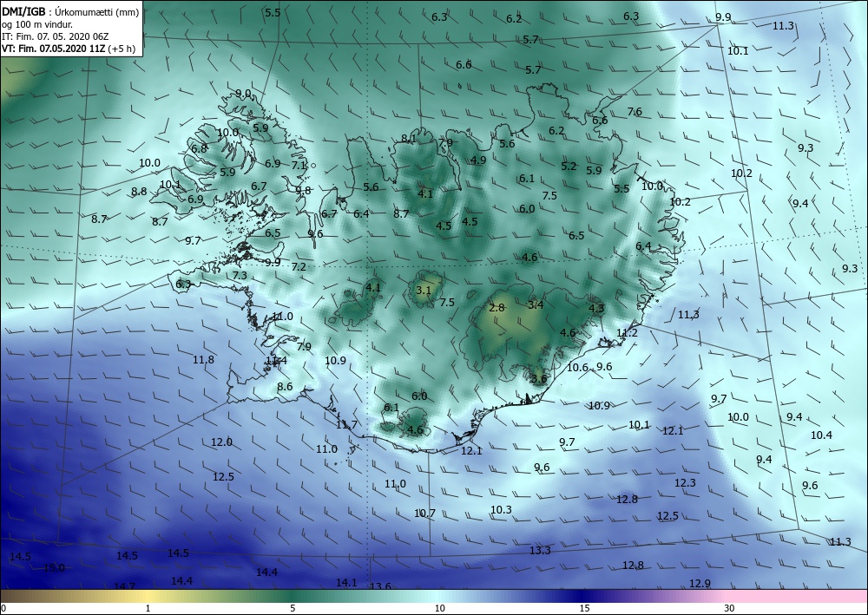Select the 14.1 map value
Viewport: 868px width, 615px height.
[346, 582]
